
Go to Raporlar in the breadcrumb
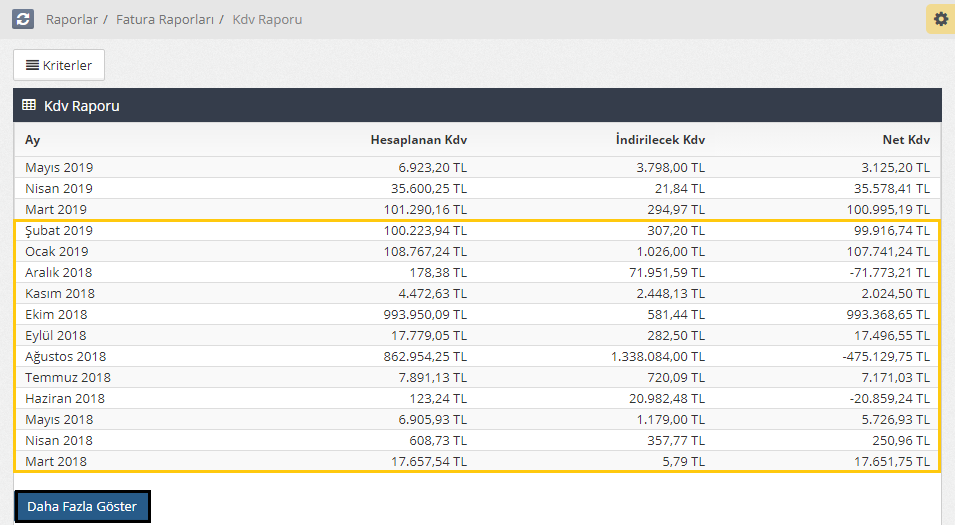73,19
